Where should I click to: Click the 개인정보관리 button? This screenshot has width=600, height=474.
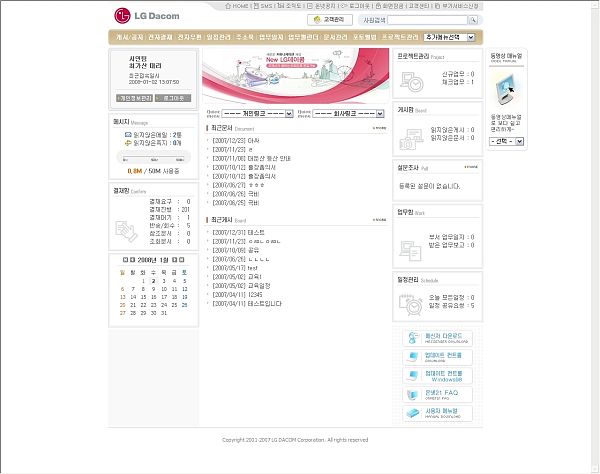click(135, 98)
